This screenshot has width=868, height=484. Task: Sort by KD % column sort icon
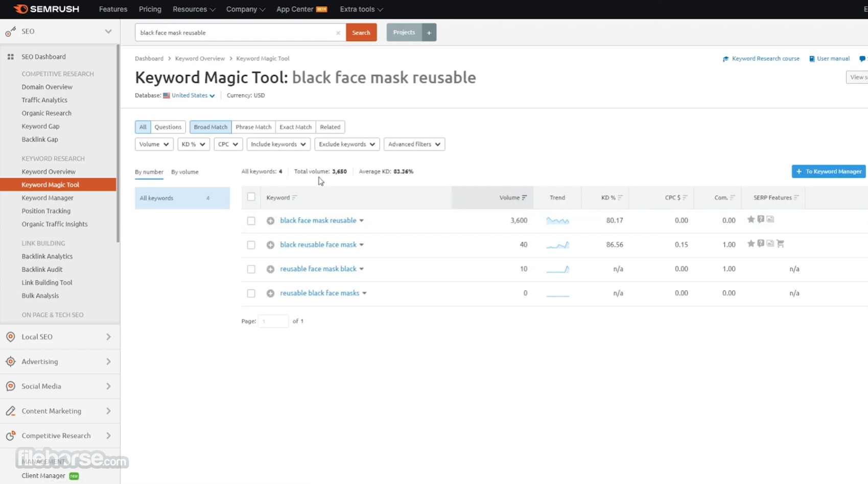(620, 198)
